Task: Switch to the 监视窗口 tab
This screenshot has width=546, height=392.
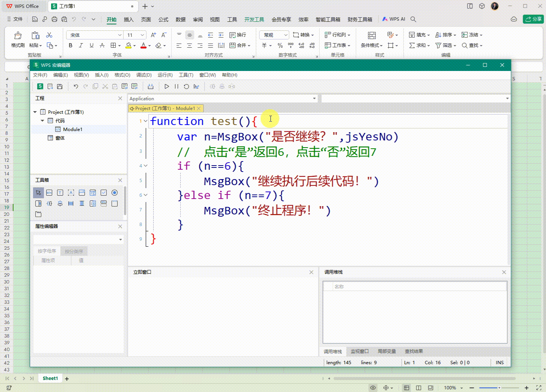Action: click(x=360, y=351)
